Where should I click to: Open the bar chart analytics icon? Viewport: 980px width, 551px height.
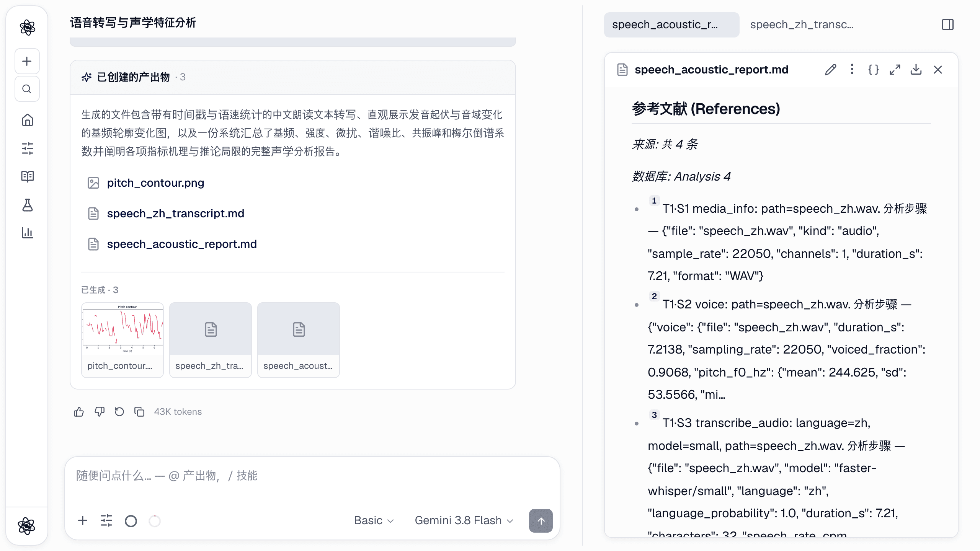click(27, 233)
